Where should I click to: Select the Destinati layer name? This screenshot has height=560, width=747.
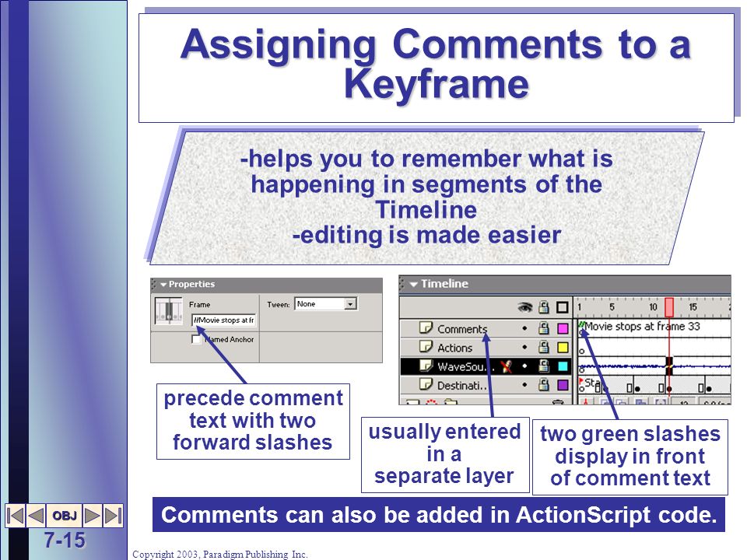[x=462, y=386]
